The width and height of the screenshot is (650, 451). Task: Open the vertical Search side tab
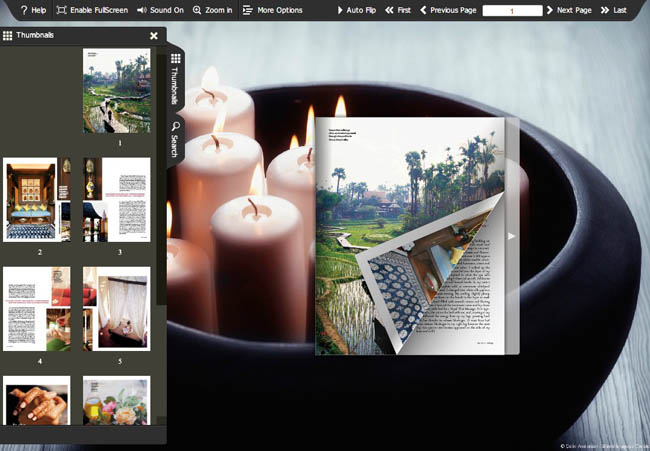(175, 139)
